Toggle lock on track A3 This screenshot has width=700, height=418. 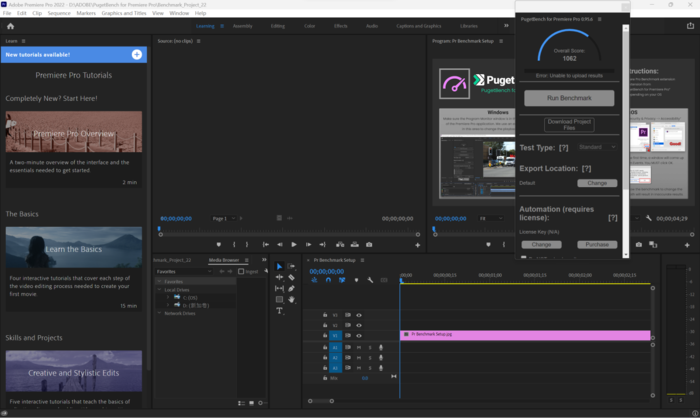[325, 368]
